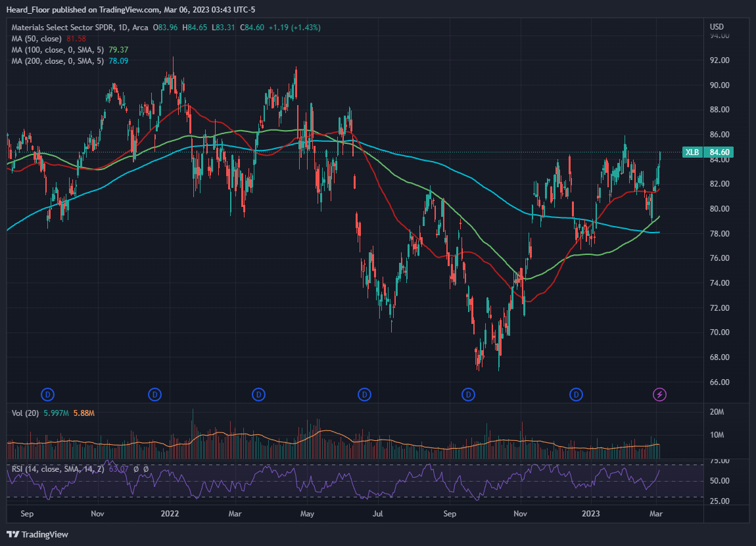Click the 84.60 current price label
This screenshot has height=546, width=756.
pos(719,152)
